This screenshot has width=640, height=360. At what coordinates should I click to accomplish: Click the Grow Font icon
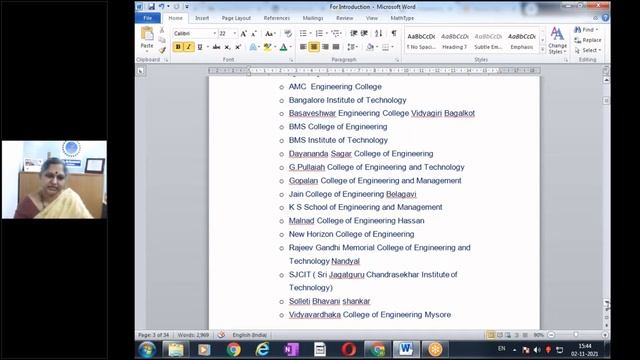pyautogui.click(x=244, y=33)
